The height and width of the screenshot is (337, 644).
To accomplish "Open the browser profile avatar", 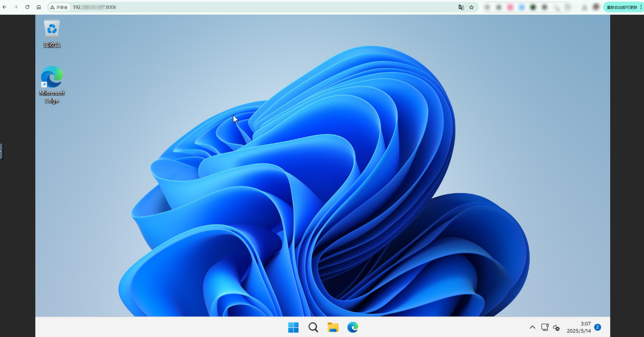I will coord(596,7).
